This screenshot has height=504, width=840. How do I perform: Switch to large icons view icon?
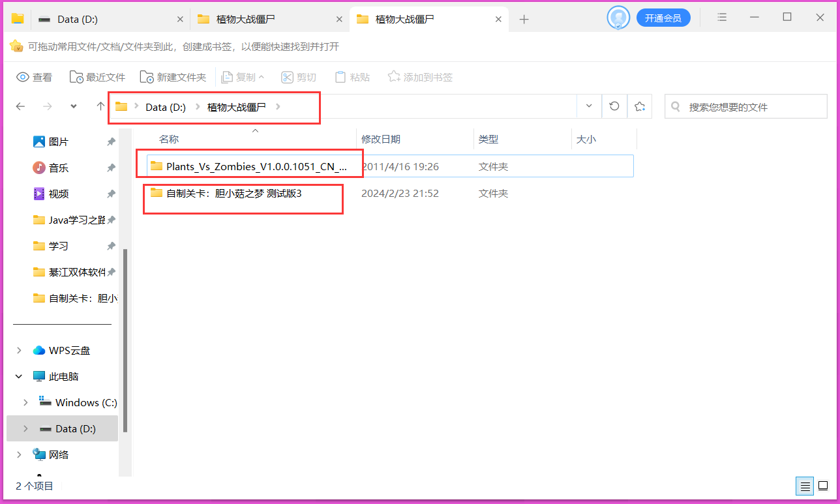(x=823, y=486)
